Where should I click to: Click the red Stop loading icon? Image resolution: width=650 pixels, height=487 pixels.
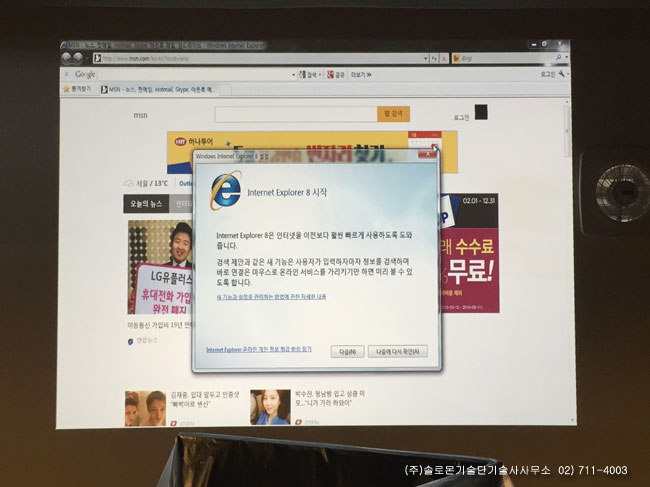pos(444,59)
